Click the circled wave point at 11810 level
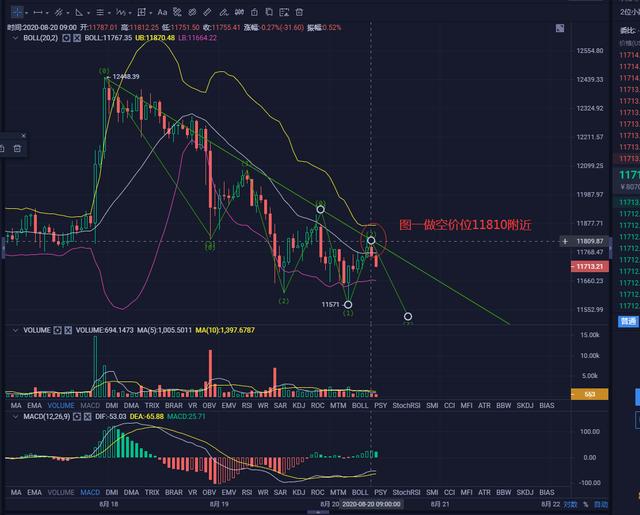This screenshot has height=515, width=640. [x=371, y=240]
